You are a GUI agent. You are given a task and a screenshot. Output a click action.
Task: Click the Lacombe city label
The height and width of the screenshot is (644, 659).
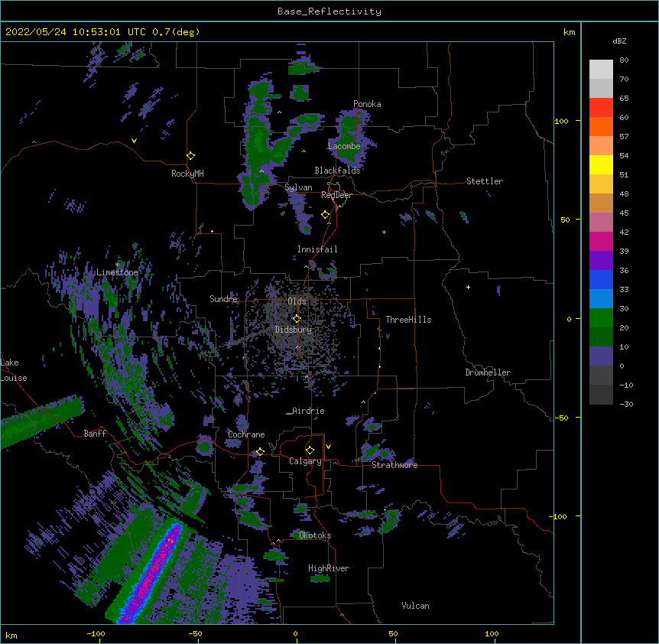344,146
